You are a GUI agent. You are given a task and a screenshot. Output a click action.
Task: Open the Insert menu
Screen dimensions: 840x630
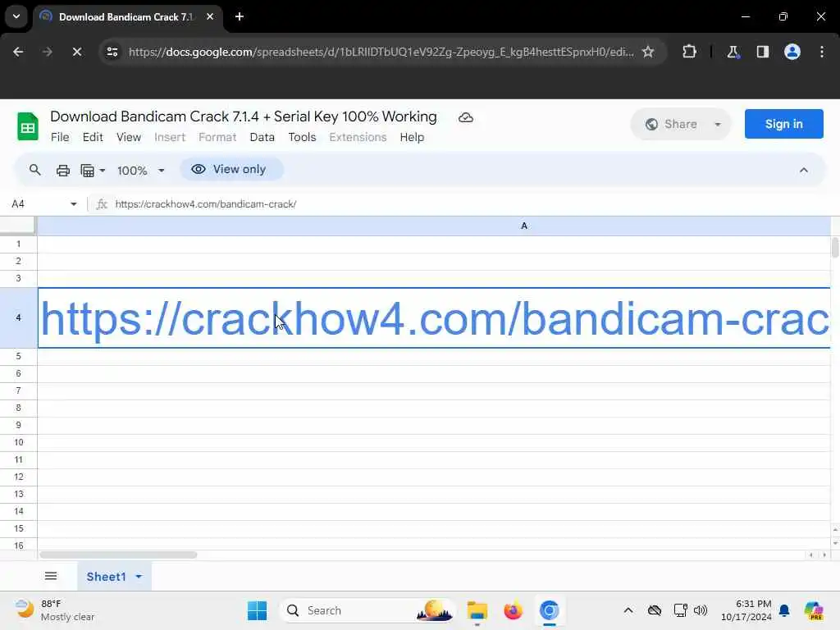[170, 137]
